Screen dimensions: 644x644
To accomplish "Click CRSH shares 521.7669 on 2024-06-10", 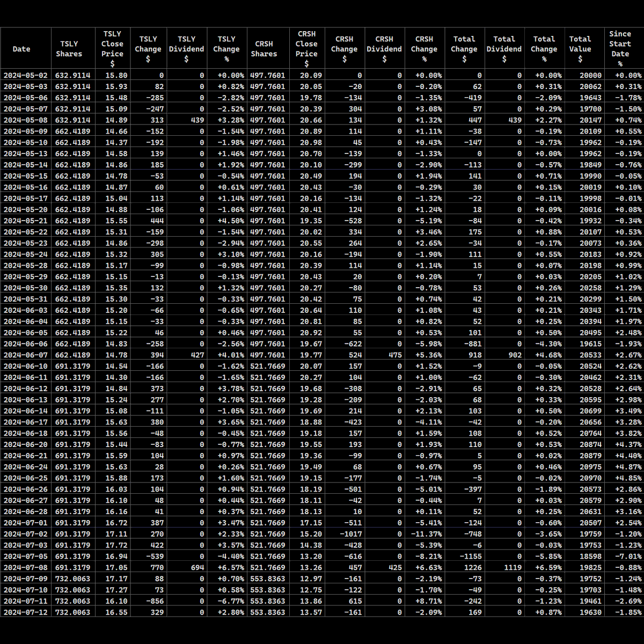I will 268,367.
